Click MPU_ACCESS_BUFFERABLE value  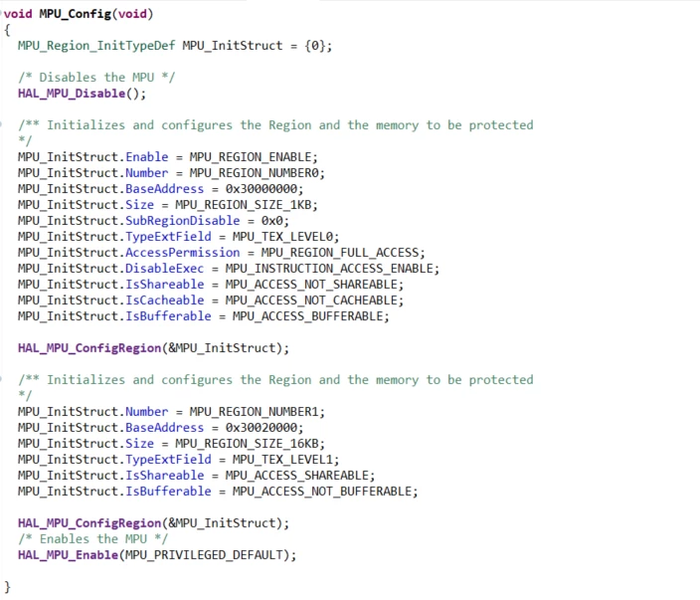click(308, 316)
